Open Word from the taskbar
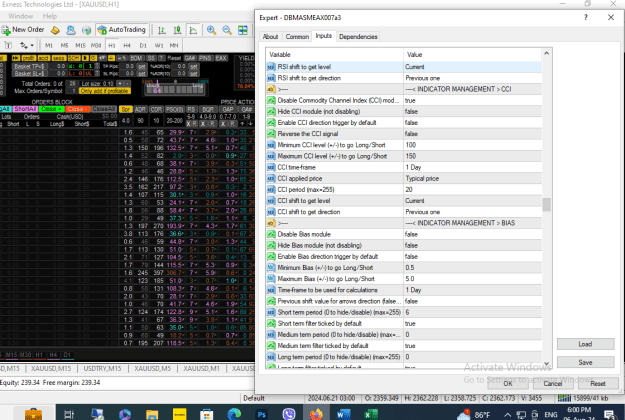The image size is (625, 420). click(x=343, y=414)
